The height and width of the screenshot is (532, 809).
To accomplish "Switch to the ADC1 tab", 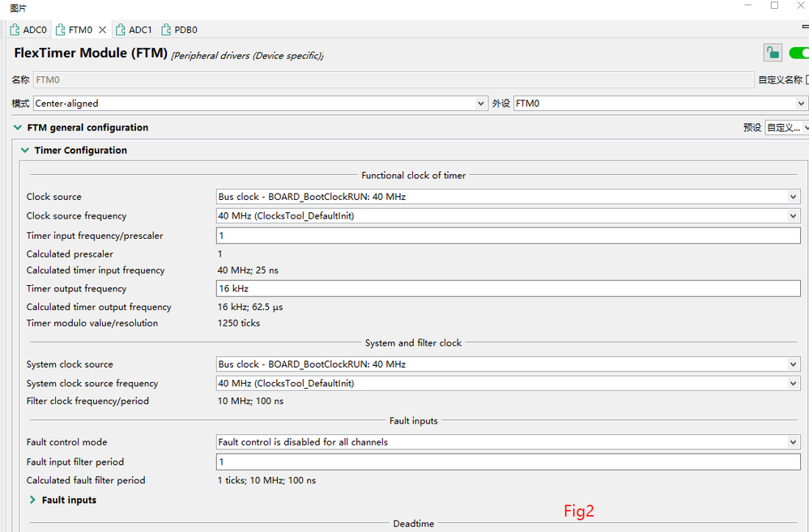I will pos(139,30).
